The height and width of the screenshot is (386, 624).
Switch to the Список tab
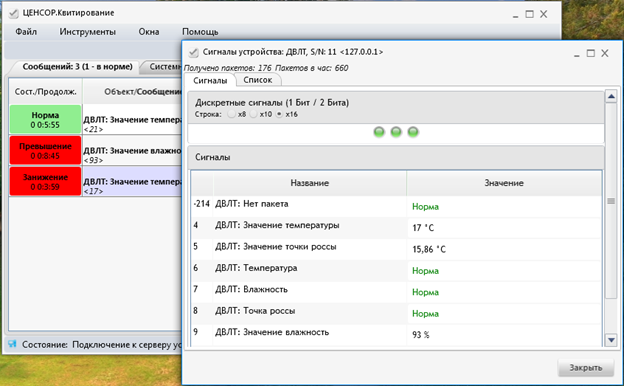pyautogui.click(x=258, y=80)
